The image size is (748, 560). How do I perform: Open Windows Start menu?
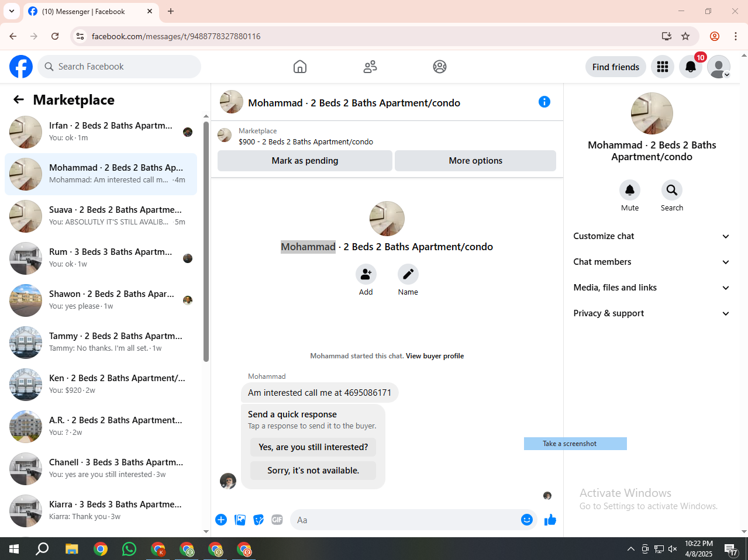point(14,549)
